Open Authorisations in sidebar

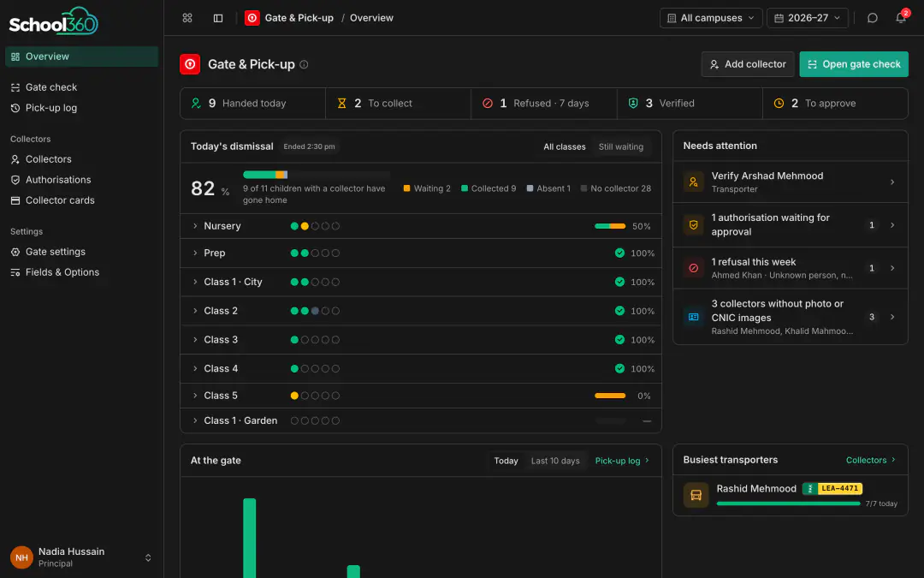click(x=81, y=180)
